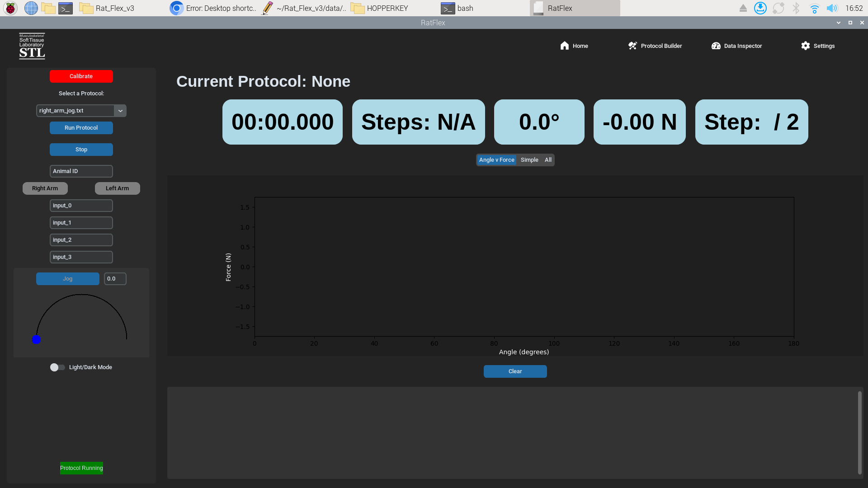This screenshot has height=488, width=868.
Task: Click the blue jog angle dial handle
Action: click(37, 339)
